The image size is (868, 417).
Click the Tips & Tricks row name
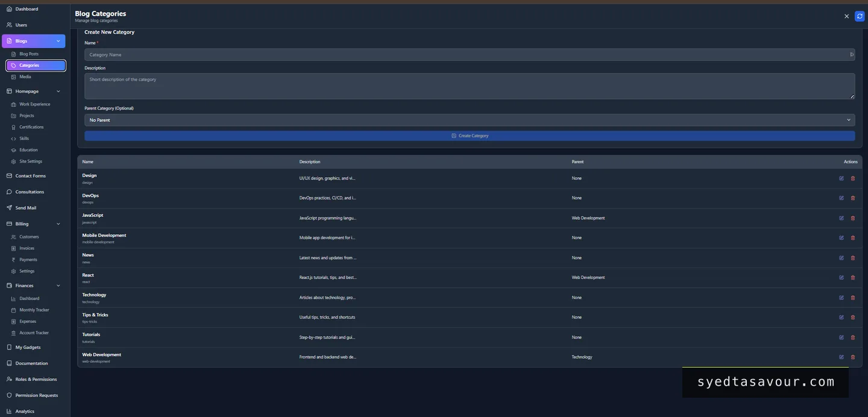(x=95, y=315)
